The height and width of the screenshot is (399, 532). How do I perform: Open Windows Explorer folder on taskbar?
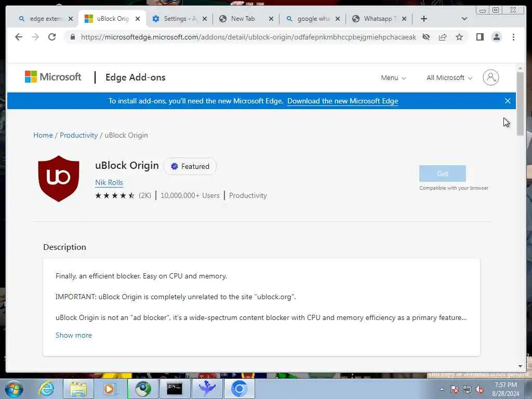pos(78,389)
